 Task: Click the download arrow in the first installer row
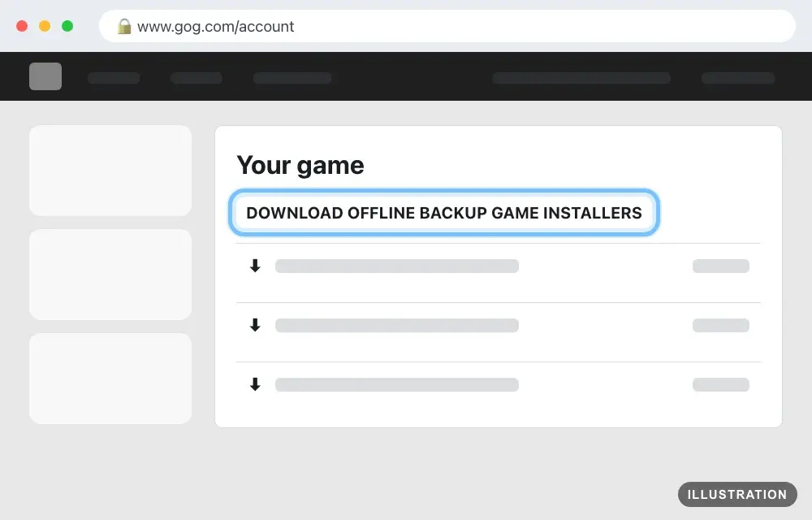pyautogui.click(x=255, y=266)
